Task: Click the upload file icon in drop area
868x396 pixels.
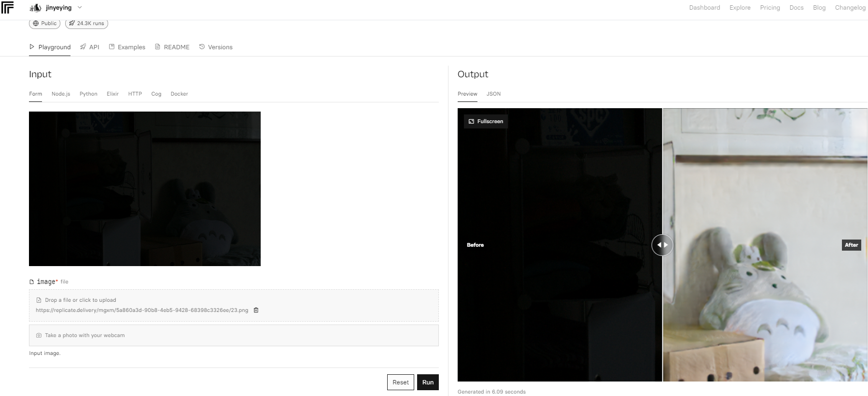Action: (39, 300)
